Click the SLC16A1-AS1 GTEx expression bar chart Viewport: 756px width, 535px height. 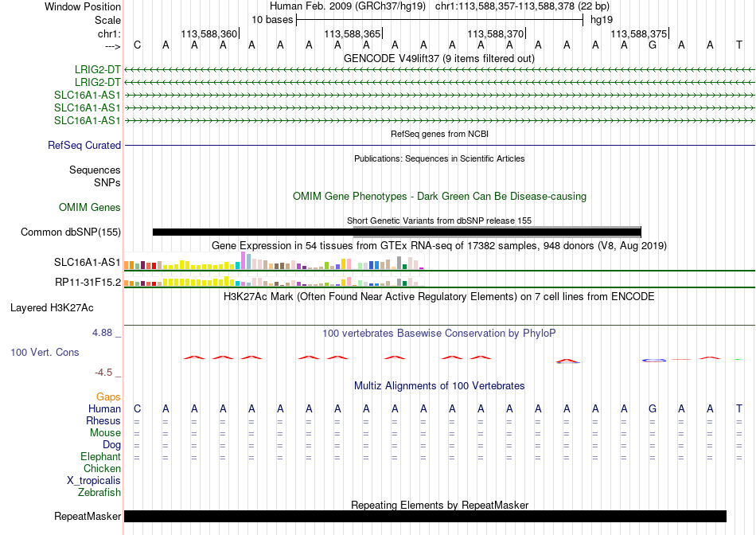pyautogui.click(x=274, y=261)
